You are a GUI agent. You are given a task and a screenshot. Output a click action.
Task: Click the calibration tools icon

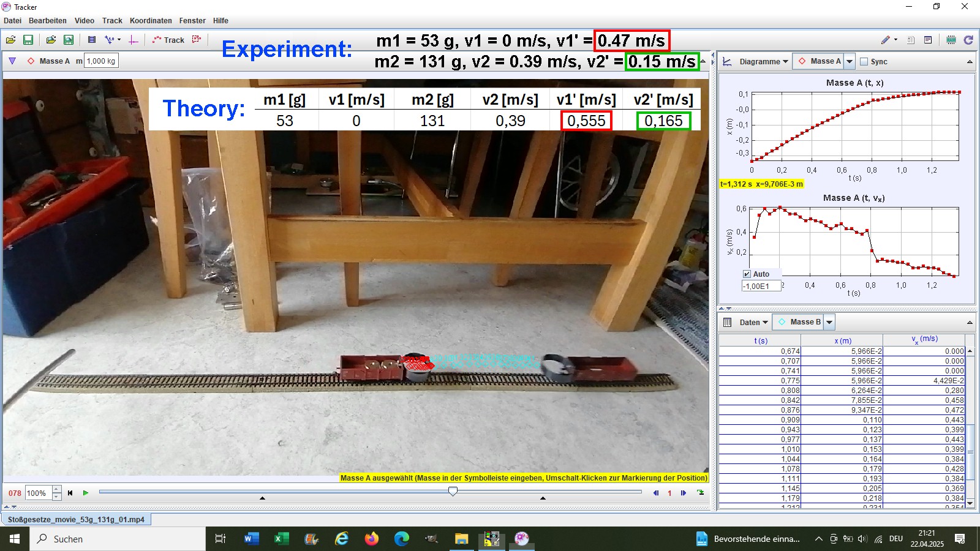click(x=111, y=40)
